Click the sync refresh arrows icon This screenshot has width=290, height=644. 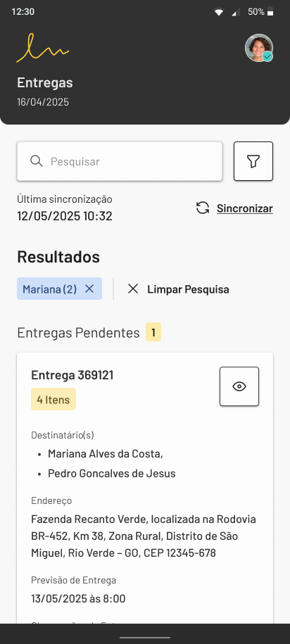(203, 208)
